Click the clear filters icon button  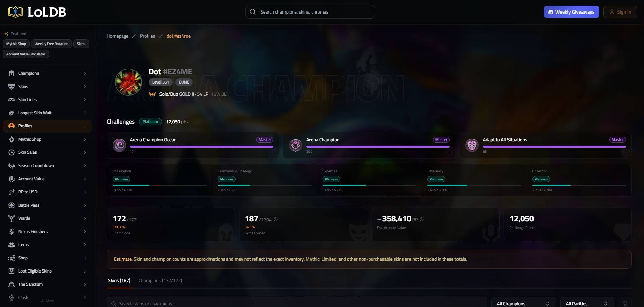click(625, 303)
